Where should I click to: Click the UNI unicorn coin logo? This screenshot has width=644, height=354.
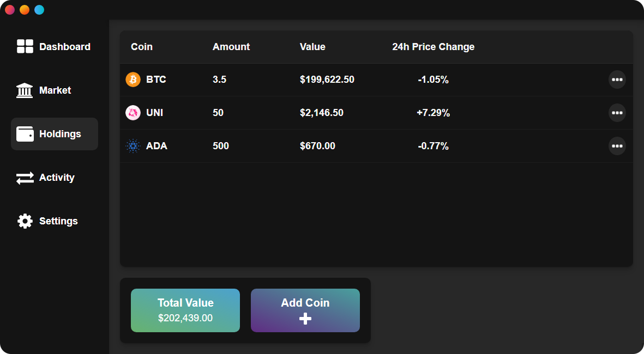(x=133, y=113)
